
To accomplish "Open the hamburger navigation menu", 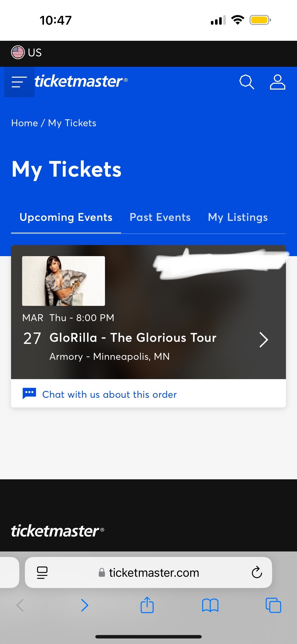I will [x=19, y=82].
